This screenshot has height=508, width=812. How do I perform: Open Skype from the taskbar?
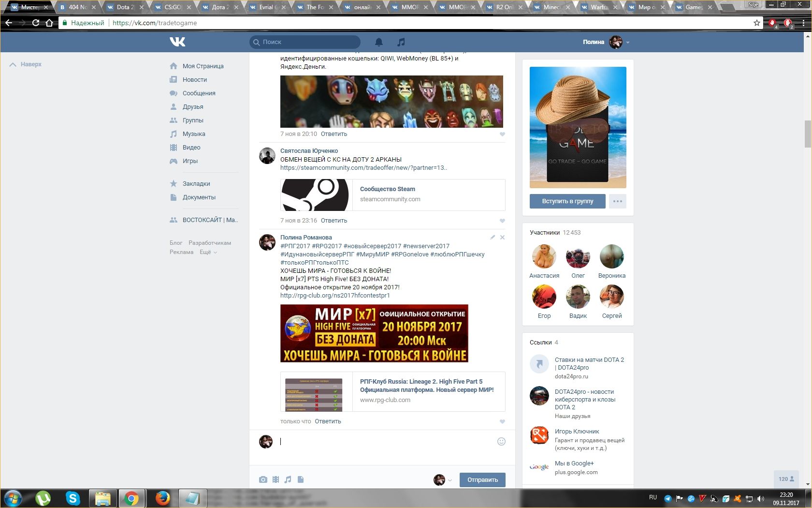73,498
